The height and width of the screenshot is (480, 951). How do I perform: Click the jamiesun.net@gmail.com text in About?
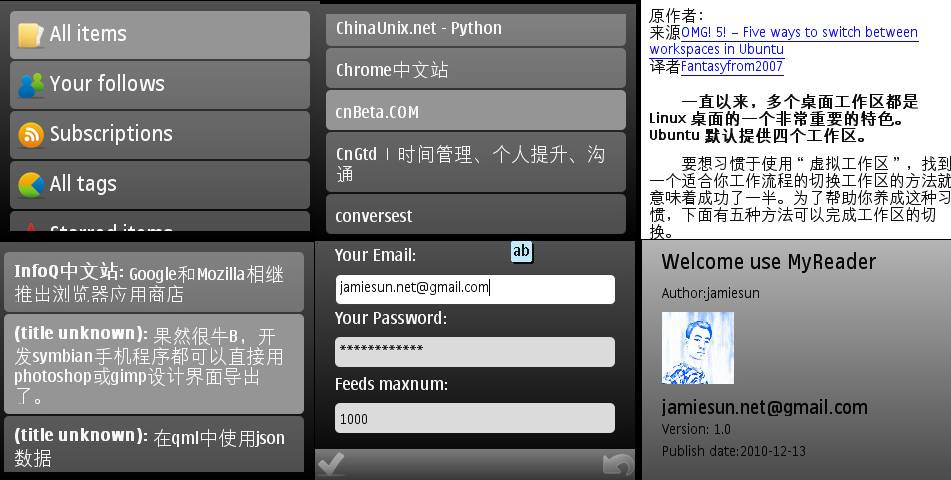pyautogui.click(x=764, y=407)
